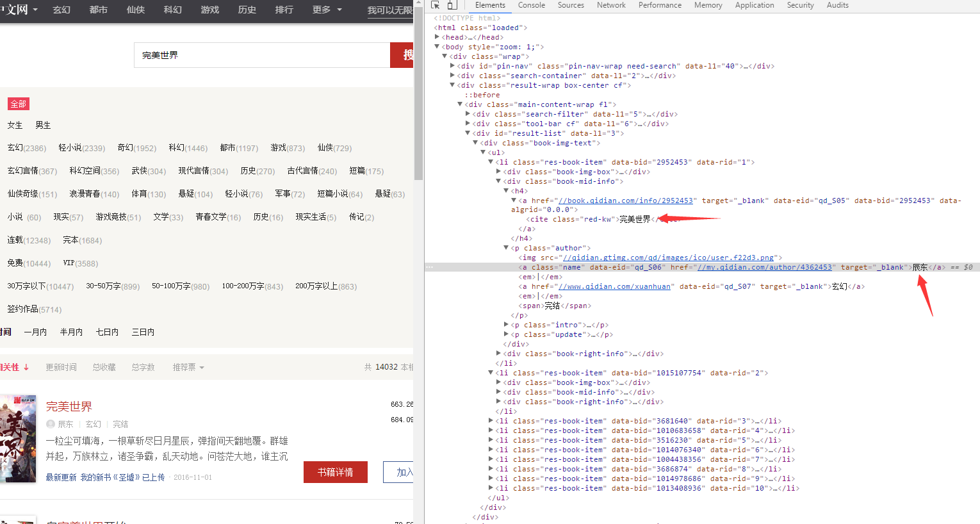Click the red search button
Screen dimensions: 980x524
(402, 55)
